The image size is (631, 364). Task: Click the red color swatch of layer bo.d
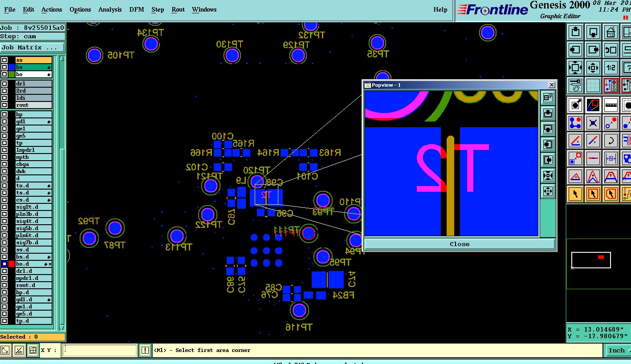click(12, 264)
